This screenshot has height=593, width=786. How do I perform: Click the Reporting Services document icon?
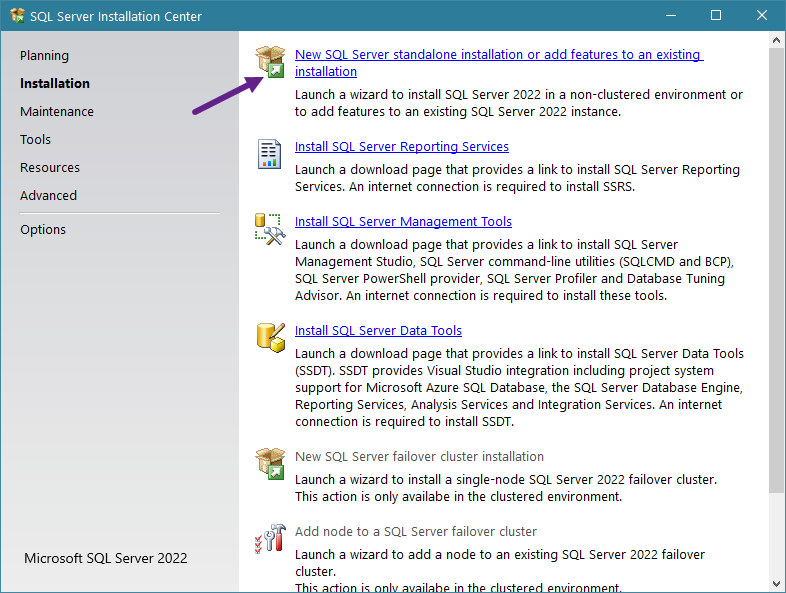269,154
